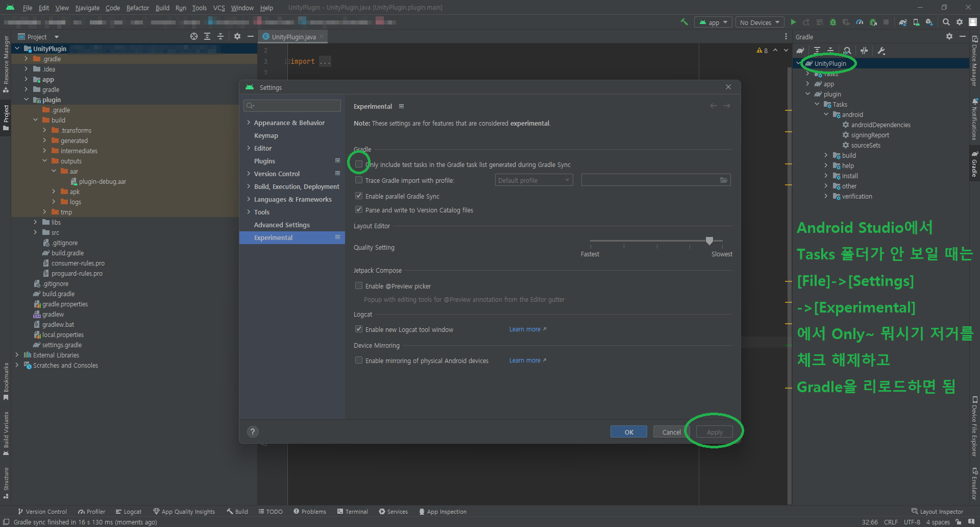The image size is (980, 527).
Task: Uncheck Enable parallel Gradle Sync
Action: [359, 196]
